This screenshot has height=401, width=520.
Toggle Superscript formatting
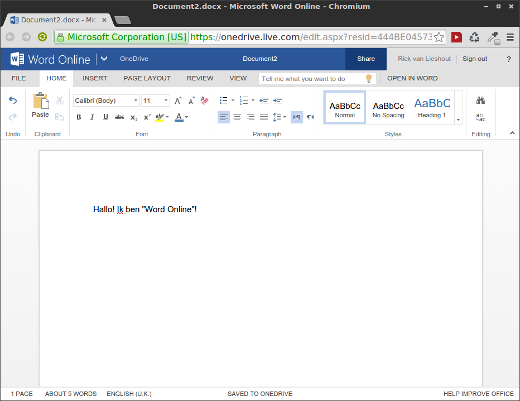[147, 117]
